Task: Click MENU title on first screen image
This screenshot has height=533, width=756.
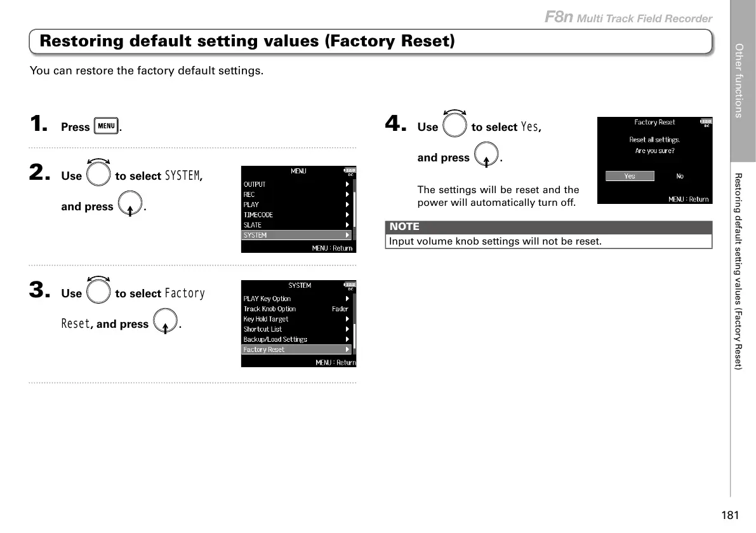Action: 298,171
